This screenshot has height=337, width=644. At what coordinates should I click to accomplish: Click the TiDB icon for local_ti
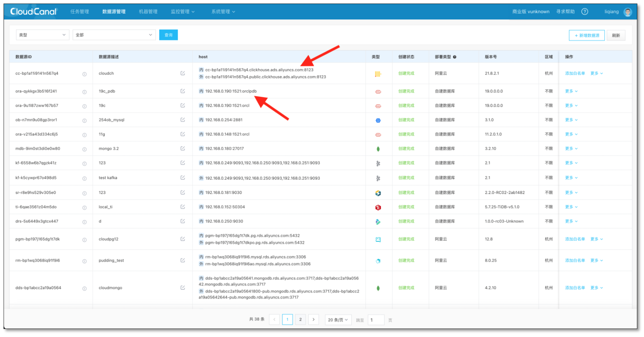pos(379,207)
